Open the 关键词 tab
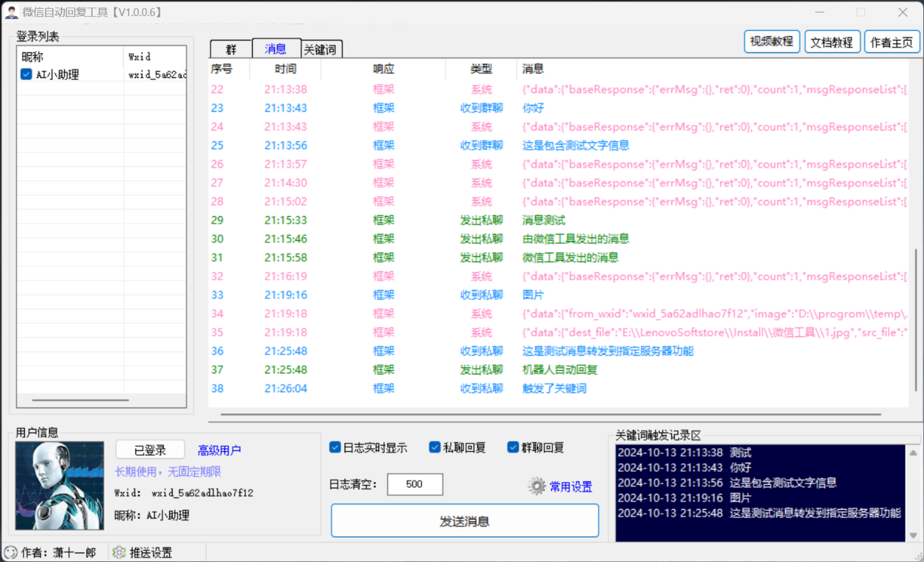This screenshot has height=562, width=924. [322, 49]
